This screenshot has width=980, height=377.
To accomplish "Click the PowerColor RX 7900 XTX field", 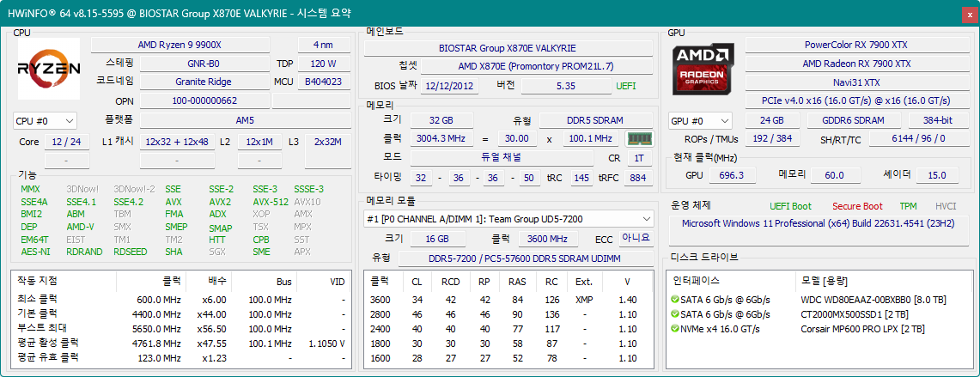I will click(x=856, y=45).
